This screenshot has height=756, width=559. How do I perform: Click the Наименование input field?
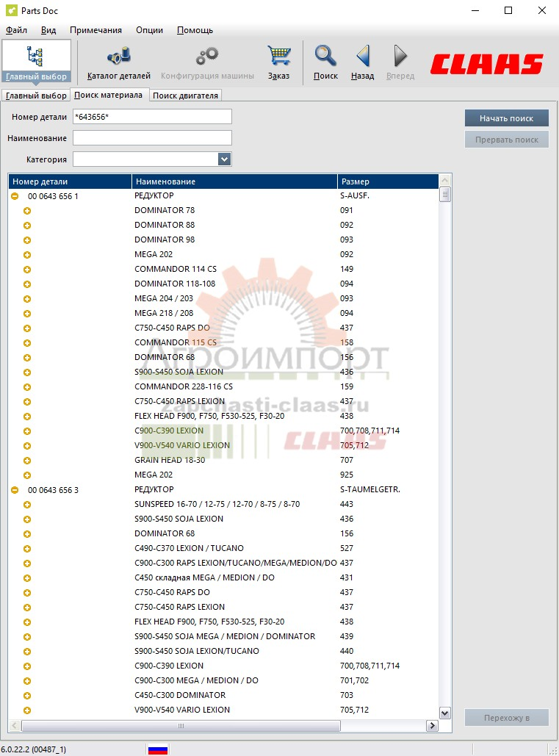152,138
